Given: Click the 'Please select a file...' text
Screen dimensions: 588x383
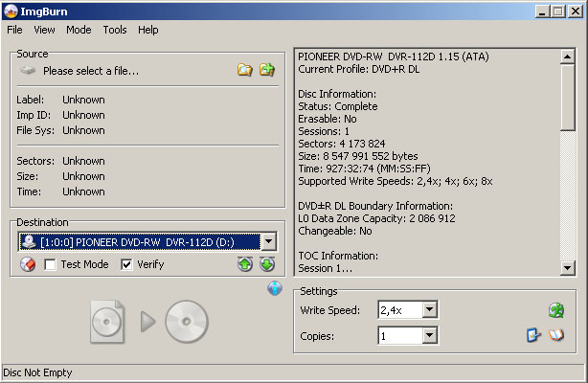Looking at the screenshot, I should [x=91, y=71].
